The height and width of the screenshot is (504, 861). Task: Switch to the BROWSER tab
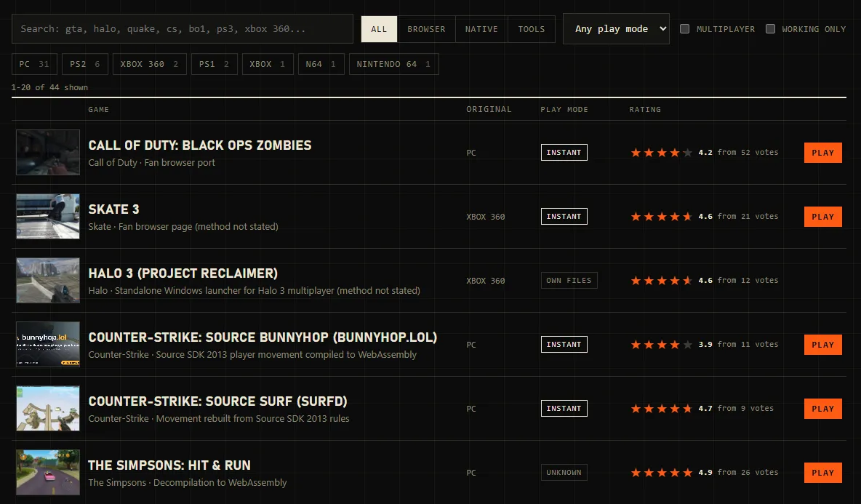[x=426, y=29]
